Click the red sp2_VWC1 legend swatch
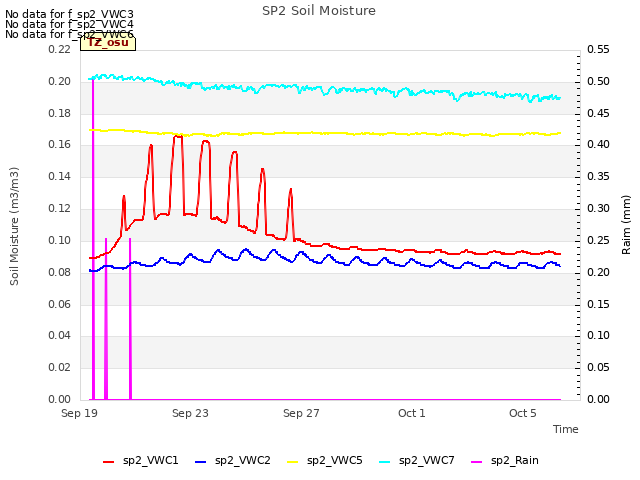 coord(109,462)
